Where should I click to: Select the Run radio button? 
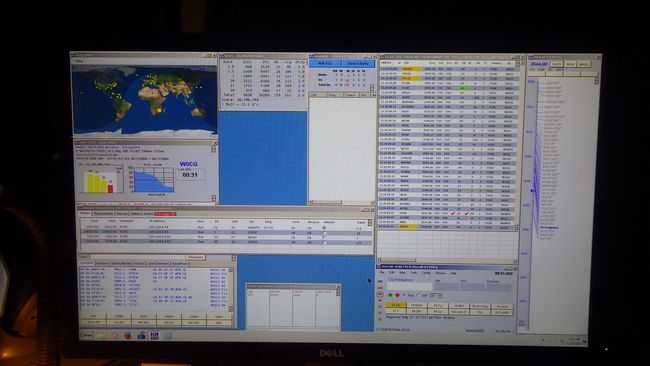point(405,295)
